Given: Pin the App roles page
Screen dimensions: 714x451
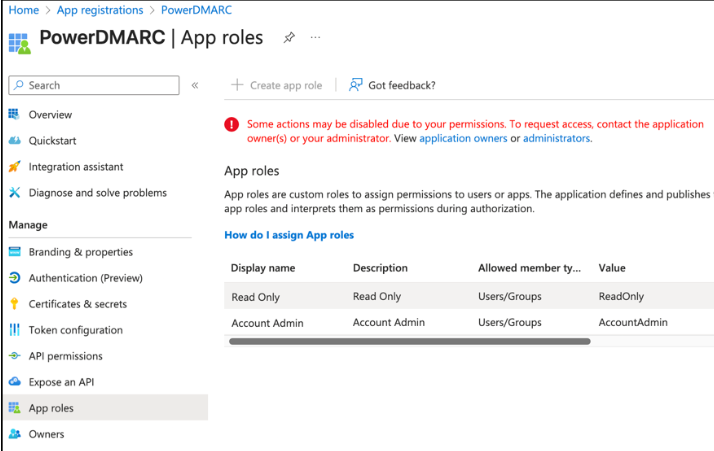Looking at the screenshot, I should tap(289, 37).
